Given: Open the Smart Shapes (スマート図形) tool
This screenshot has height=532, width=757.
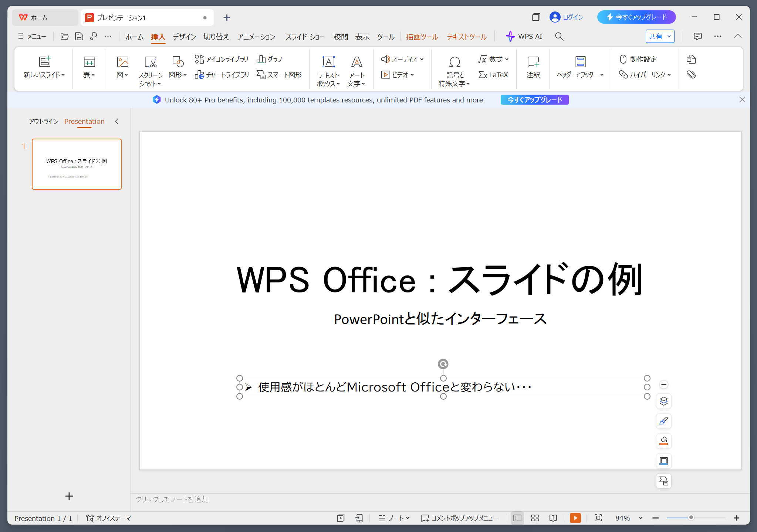Looking at the screenshot, I should click(280, 75).
